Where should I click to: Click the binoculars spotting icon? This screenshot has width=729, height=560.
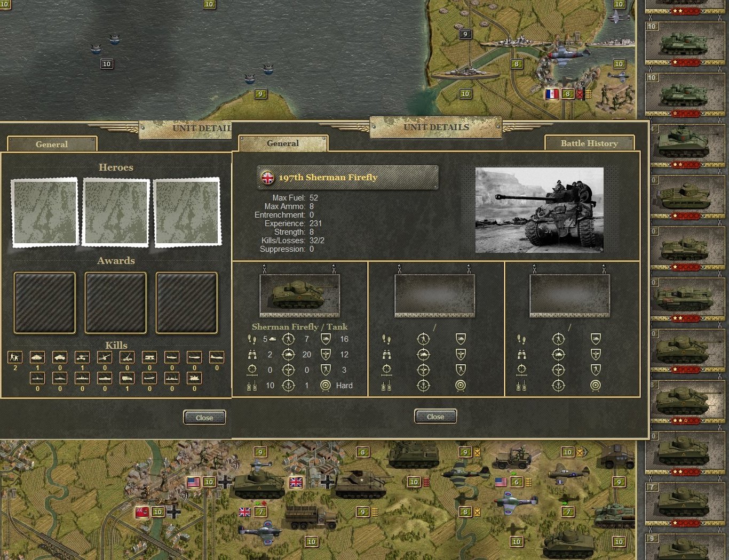(x=251, y=355)
